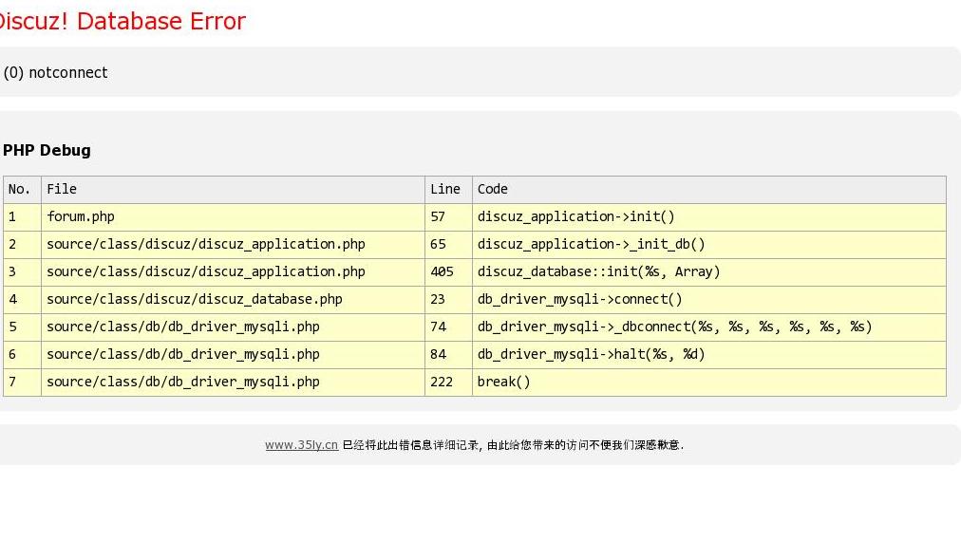Select the discuz_database.php file path

(x=233, y=300)
